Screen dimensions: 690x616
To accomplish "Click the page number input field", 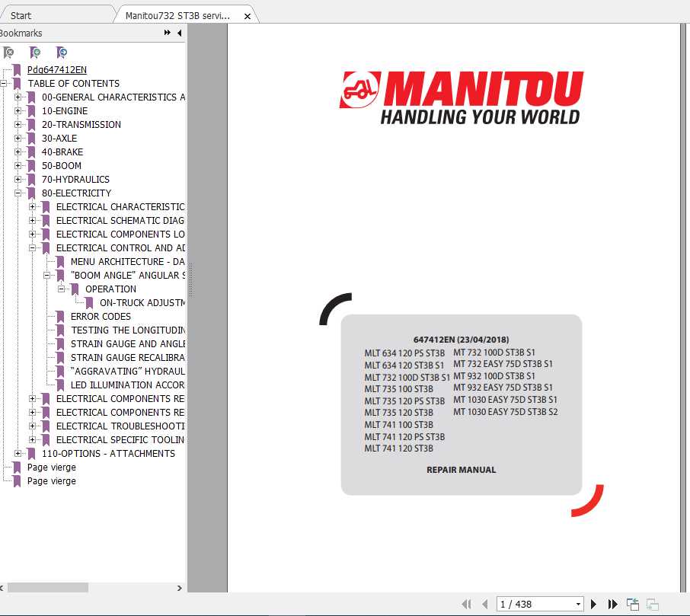I will coord(525,603).
